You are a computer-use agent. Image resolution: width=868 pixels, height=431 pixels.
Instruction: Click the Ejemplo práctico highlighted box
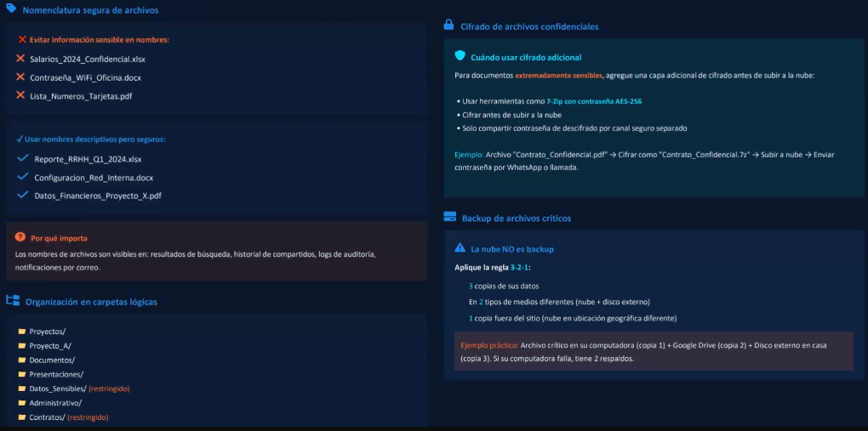(x=654, y=352)
